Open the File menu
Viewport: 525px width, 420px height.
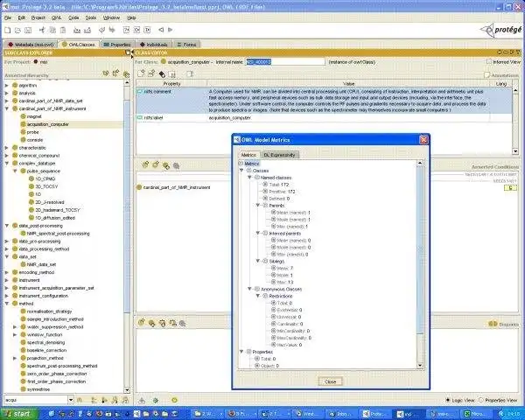pyautogui.click(x=8, y=17)
